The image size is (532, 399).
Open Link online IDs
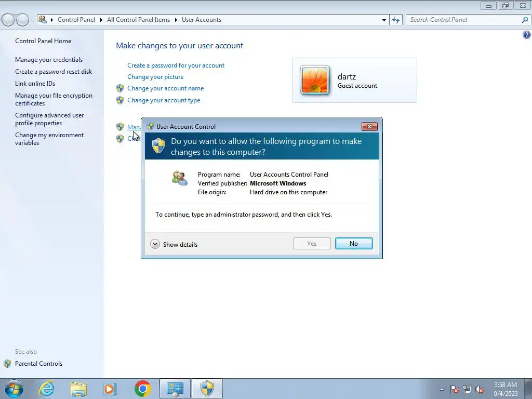pyautogui.click(x=35, y=84)
